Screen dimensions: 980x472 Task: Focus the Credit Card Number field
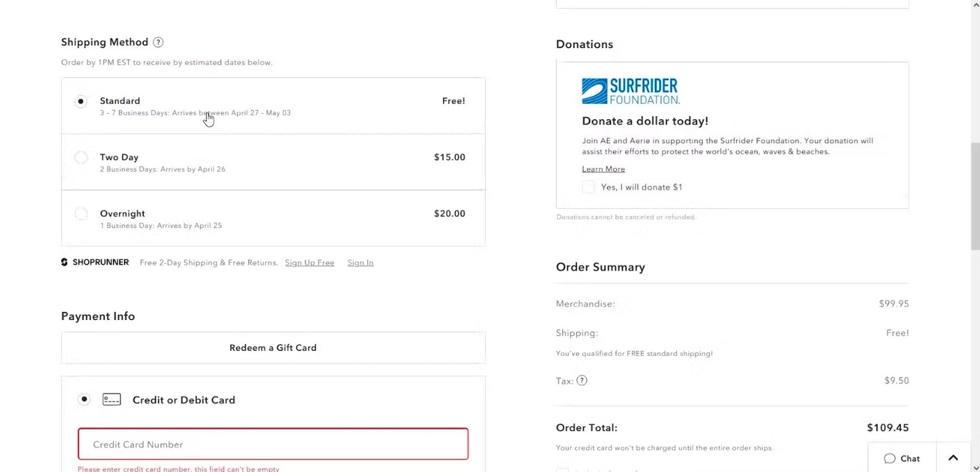tap(273, 444)
